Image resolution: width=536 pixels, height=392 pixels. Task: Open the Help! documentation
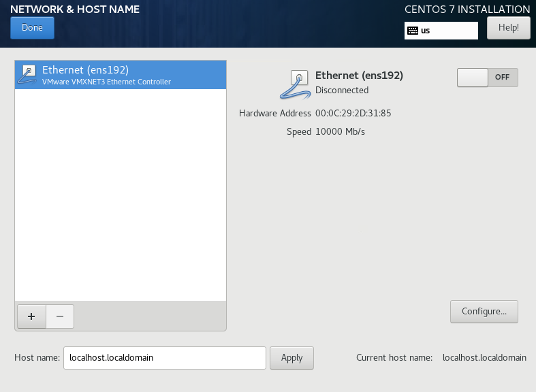[508, 28]
